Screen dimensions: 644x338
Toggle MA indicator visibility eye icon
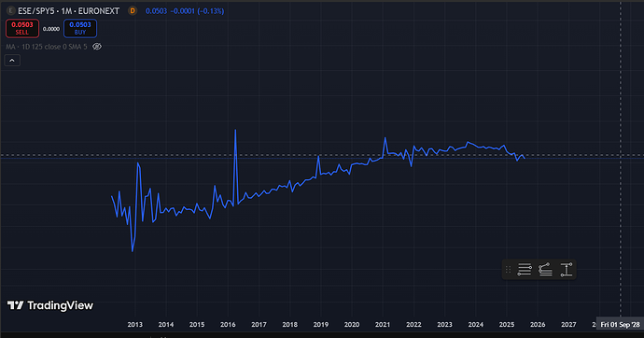click(x=97, y=47)
